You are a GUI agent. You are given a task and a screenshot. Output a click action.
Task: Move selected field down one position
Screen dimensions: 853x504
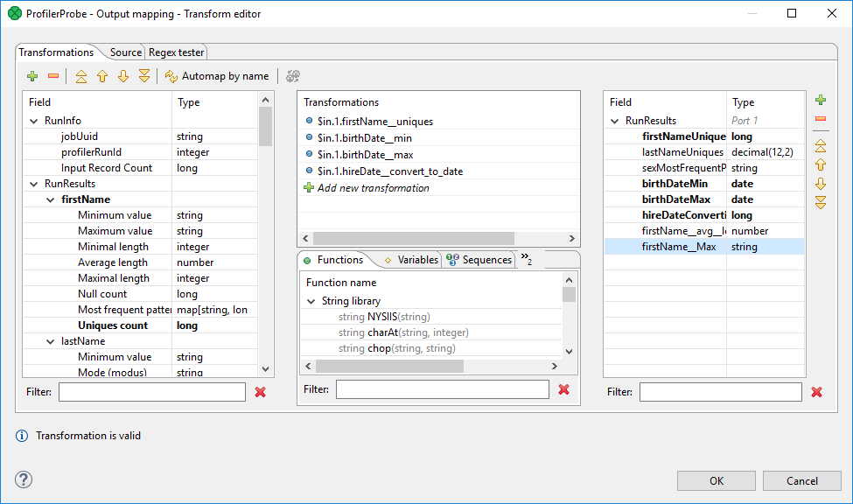click(x=123, y=76)
